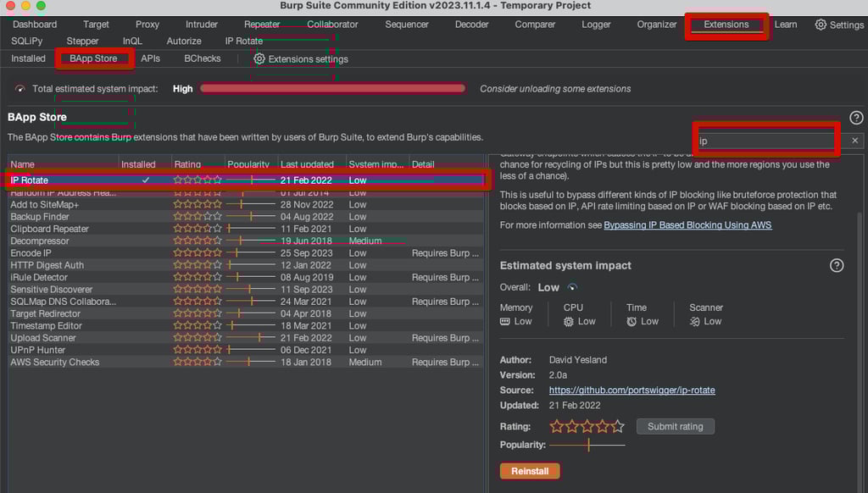
Task: Click the Extensions settings gear icon
Action: 259,58
